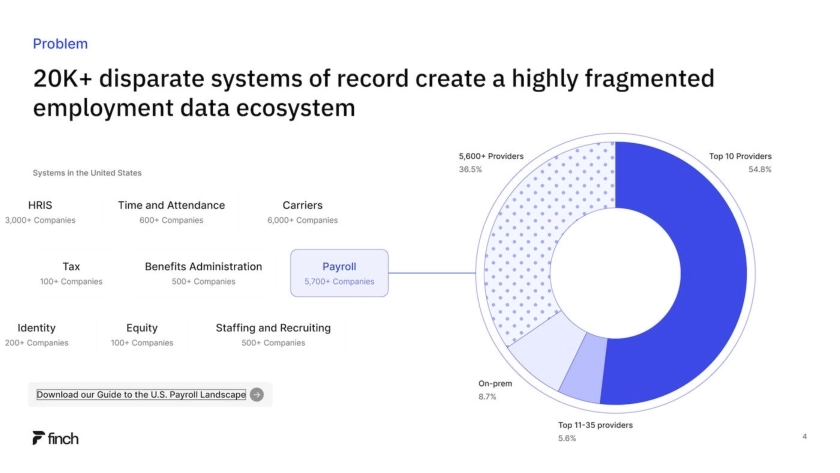Click the Problem section heading

click(60, 44)
